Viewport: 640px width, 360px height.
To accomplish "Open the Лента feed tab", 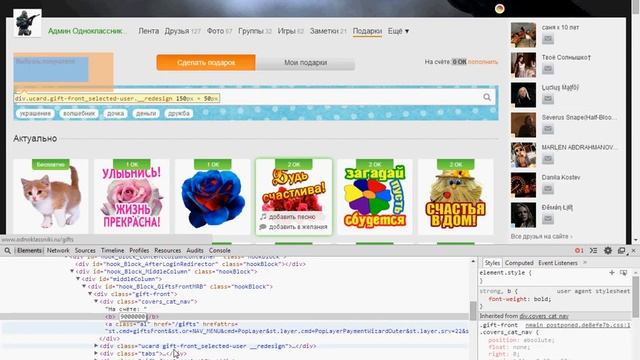I will point(149,31).
